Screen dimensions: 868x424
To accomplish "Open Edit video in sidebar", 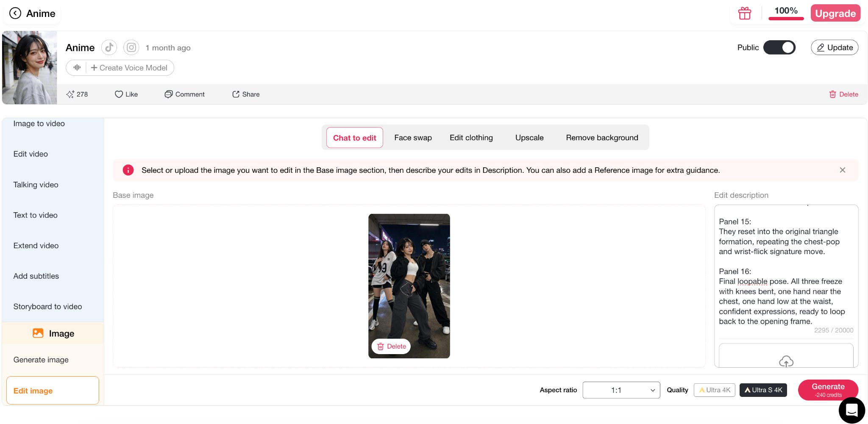I will 31,154.
